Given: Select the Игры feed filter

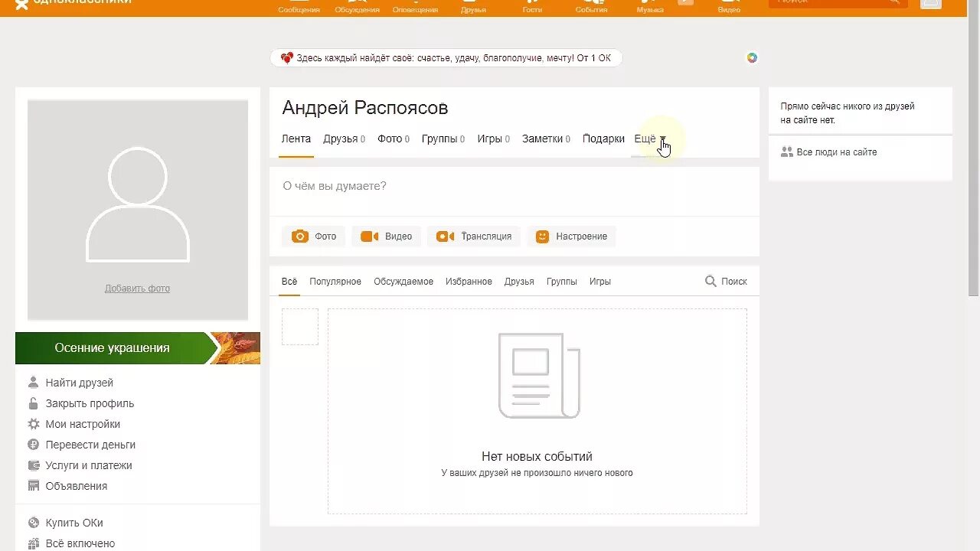Looking at the screenshot, I should pyautogui.click(x=600, y=282).
